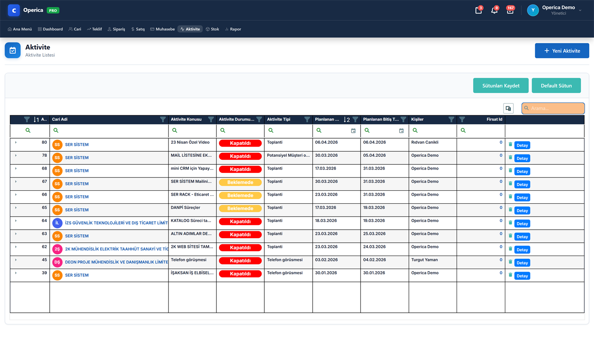Click Sütunları Kaydet button
This screenshot has width=594, height=364.
click(501, 86)
